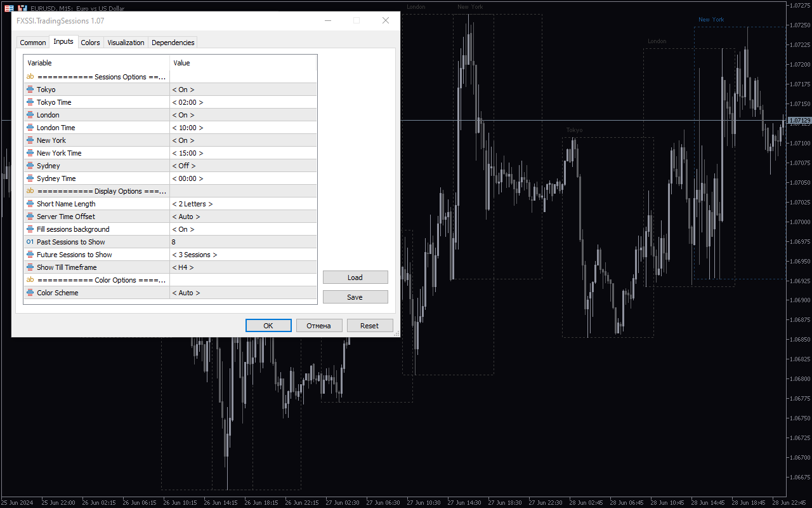Edit the Past Sessions to Show value 8

(243, 242)
